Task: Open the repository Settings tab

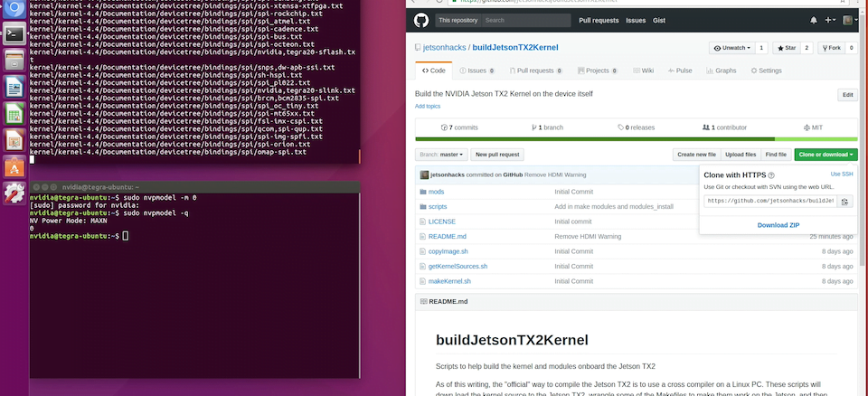Action: 766,71
